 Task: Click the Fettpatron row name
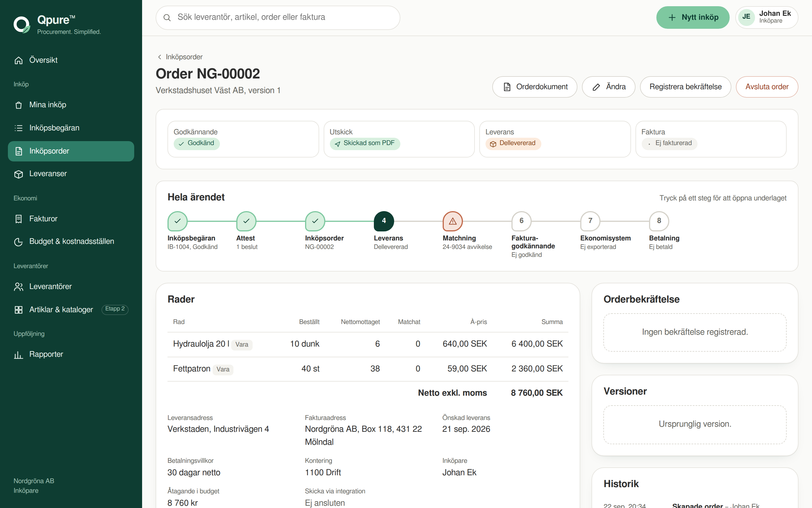(x=192, y=369)
